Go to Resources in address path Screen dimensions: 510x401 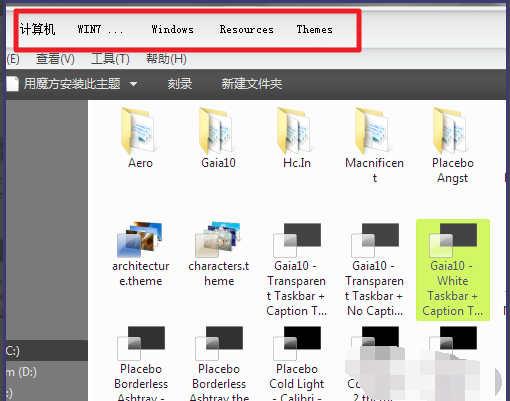(x=247, y=29)
